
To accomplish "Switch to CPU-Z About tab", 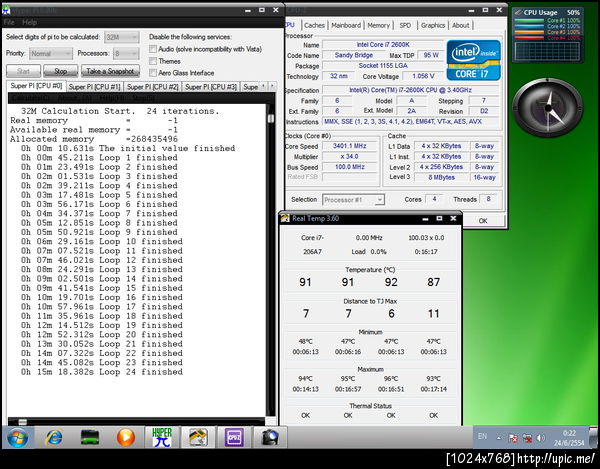I will [x=461, y=25].
